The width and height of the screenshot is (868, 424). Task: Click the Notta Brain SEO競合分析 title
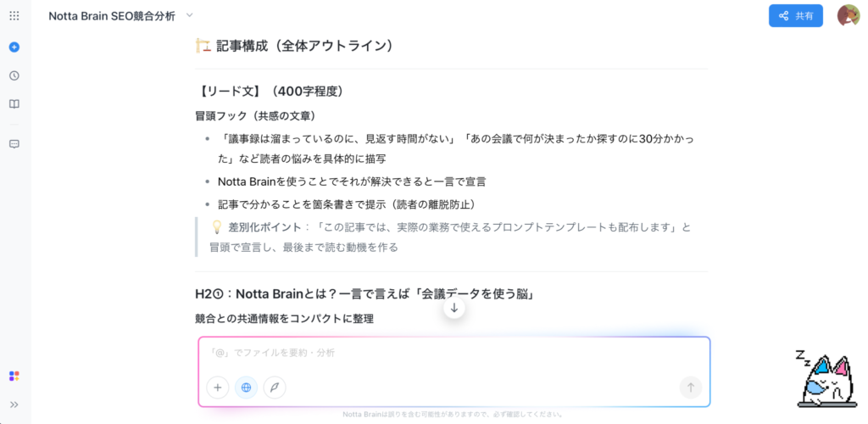[x=112, y=16]
